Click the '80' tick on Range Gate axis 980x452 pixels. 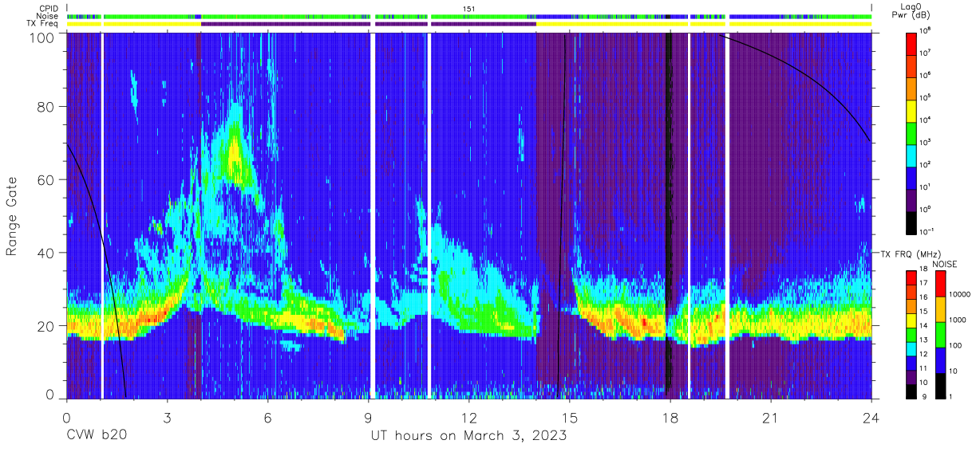(47, 106)
